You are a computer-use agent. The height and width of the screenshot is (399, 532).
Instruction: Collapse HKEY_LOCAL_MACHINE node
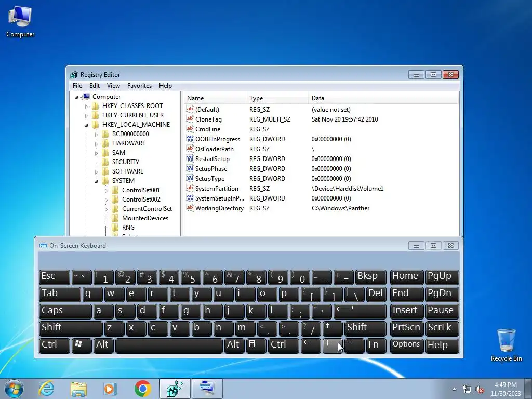point(86,125)
